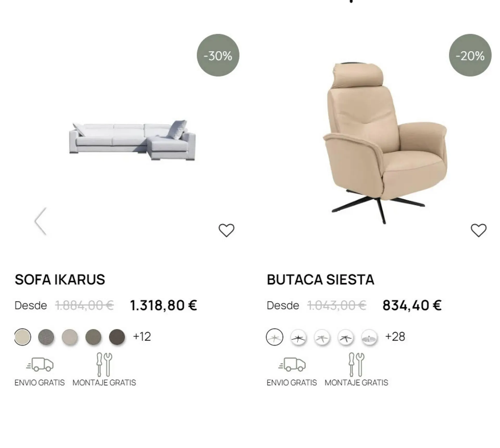Open the SOFA IKARUS product title
Viewport: 500px width, 448px height.
pos(60,280)
